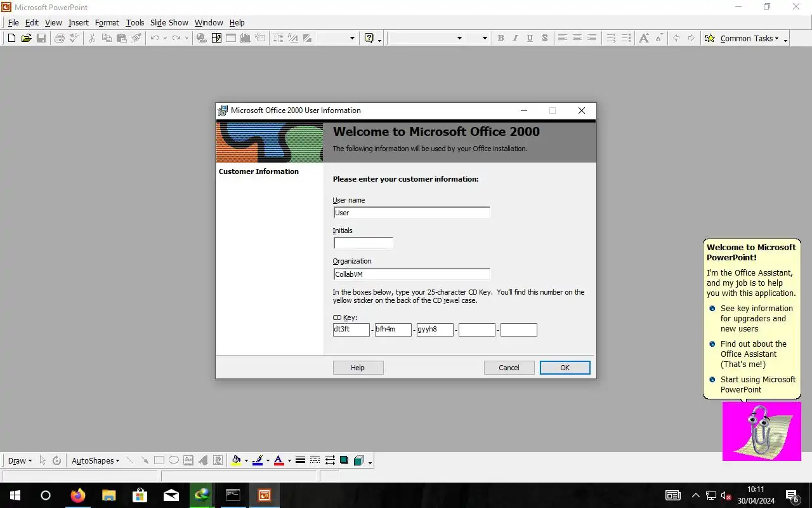Click the Italic formatting icon
This screenshot has width=812, height=508.
pyautogui.click(x=515, y=38)
